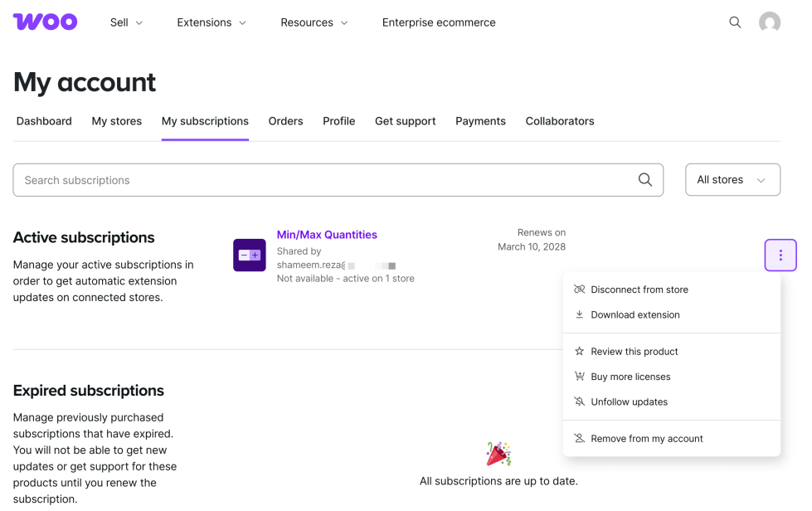Viewport: 812px width, 511px height.
Task: Choose Remove from my account
Action: [x=646, y=439]
